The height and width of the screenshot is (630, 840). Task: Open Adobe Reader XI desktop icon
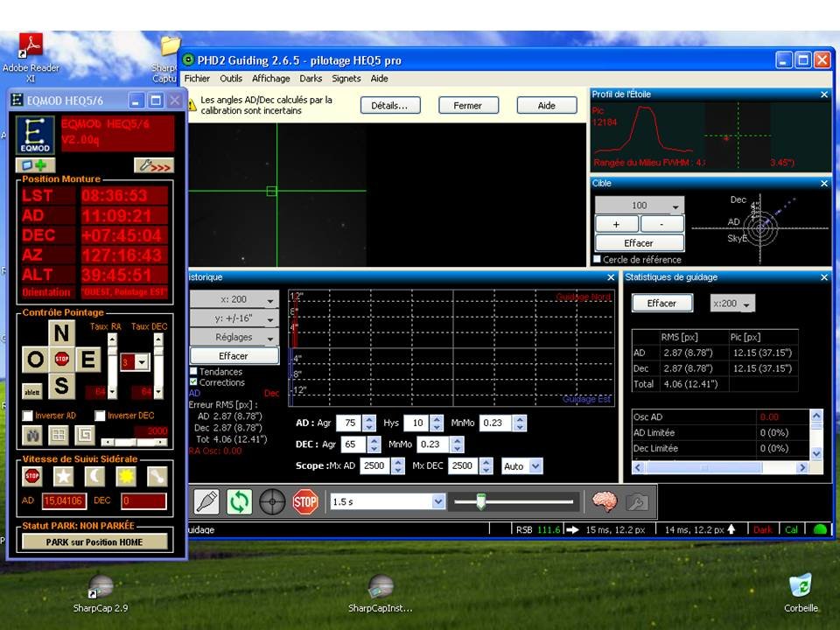click(x=31, y=57)
